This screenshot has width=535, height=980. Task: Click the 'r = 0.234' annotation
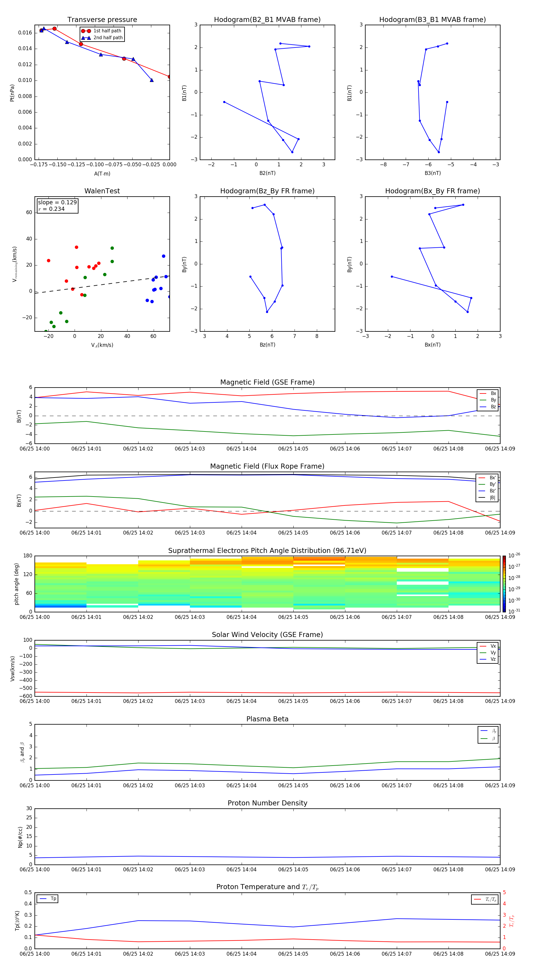[x=51, y=209]
